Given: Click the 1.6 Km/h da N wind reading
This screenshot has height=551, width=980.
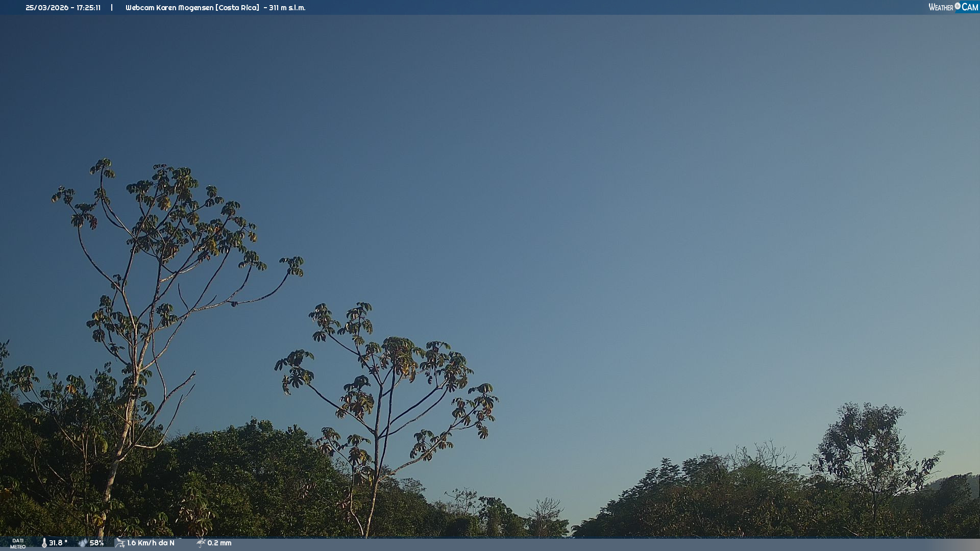Looking at the screenshot, I should tap(151, 543).
